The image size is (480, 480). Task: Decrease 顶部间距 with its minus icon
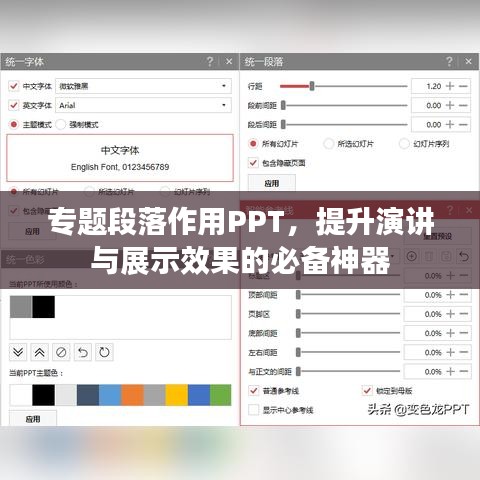tap(464, 295)
